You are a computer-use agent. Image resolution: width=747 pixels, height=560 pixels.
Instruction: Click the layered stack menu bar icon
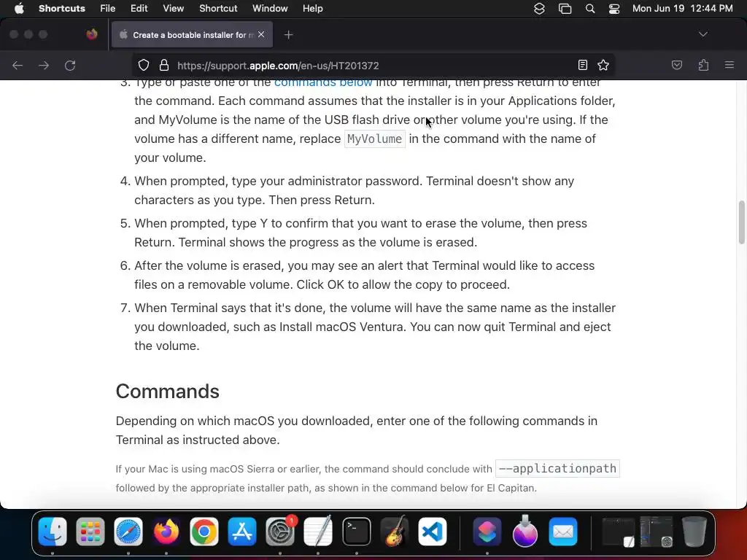(539, 9)
